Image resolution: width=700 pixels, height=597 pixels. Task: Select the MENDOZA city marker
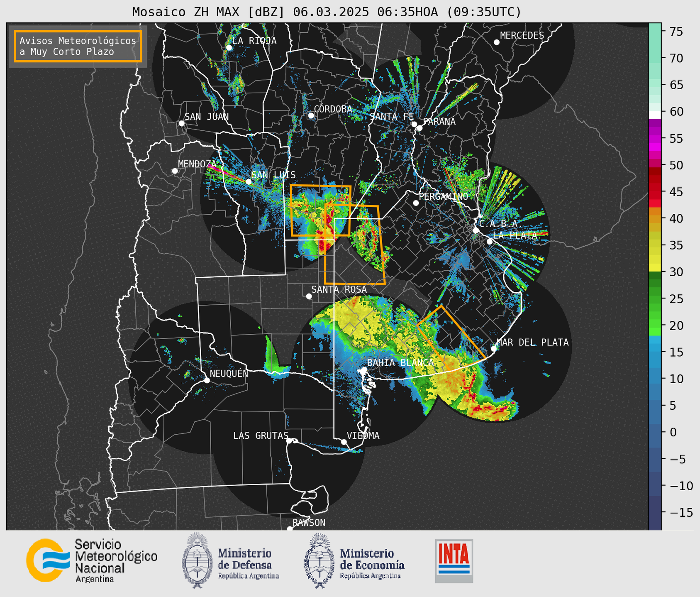click(175, 171)
